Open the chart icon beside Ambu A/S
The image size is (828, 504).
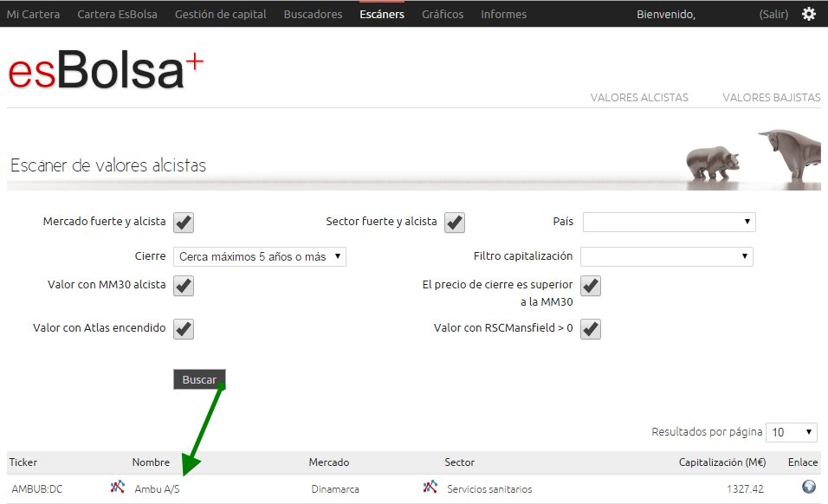pos(117,487)
